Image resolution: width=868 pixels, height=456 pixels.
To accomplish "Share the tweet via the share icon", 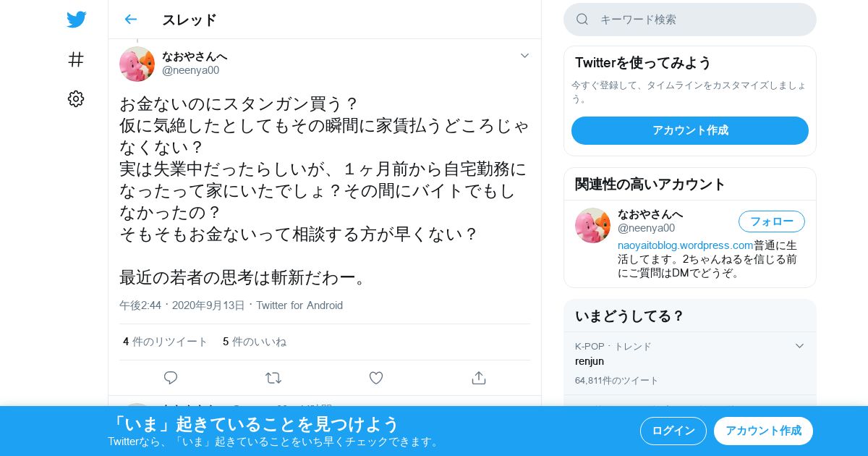I will [x=478, y=378].
